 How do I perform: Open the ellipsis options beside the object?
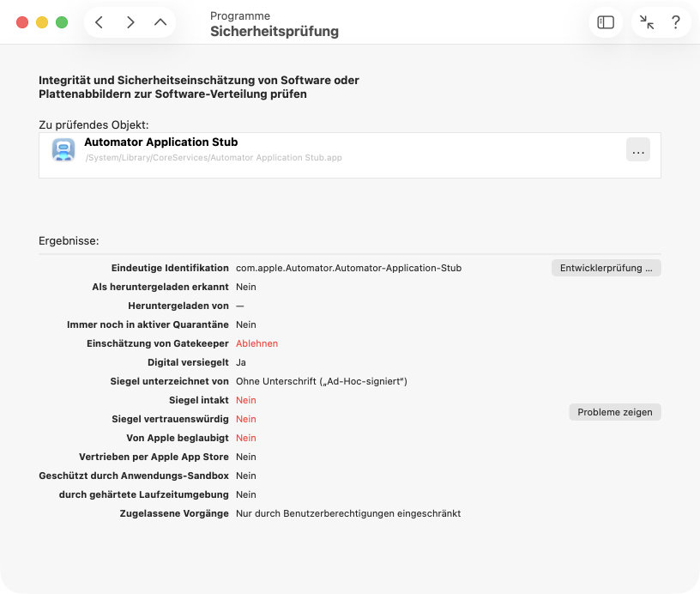(638, 150)
